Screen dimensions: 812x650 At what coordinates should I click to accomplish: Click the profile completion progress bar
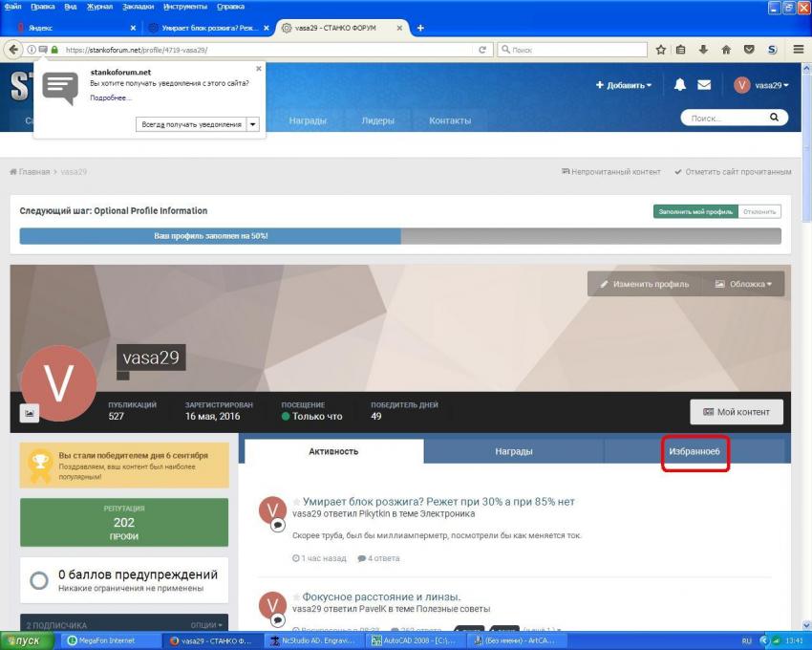(x=399, y=235)
